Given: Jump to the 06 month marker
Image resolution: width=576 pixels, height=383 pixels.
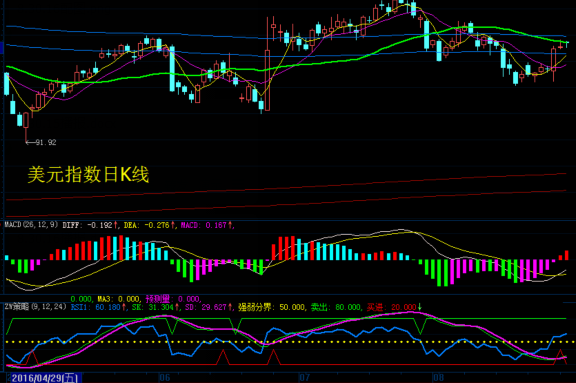Looking at the screenshot, I should click(164, 377).
